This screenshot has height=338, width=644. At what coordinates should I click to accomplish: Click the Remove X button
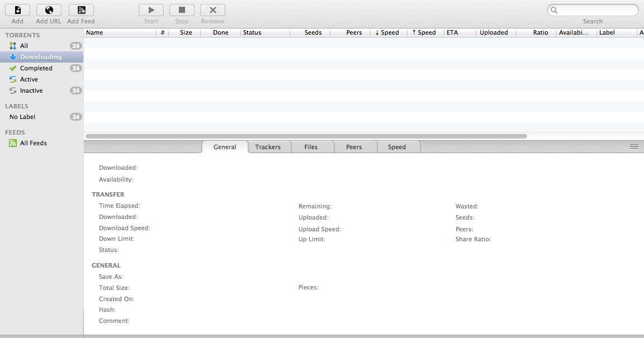point(213,10)
